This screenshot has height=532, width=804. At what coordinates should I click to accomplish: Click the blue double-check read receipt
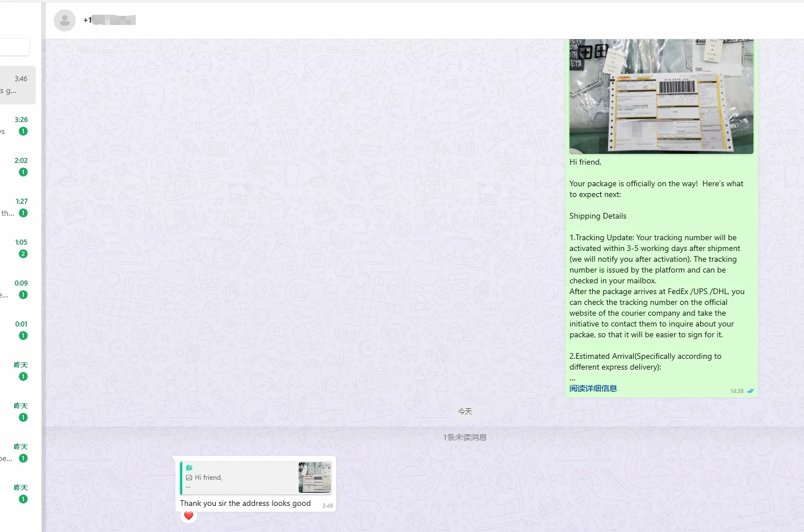point(750,391)
